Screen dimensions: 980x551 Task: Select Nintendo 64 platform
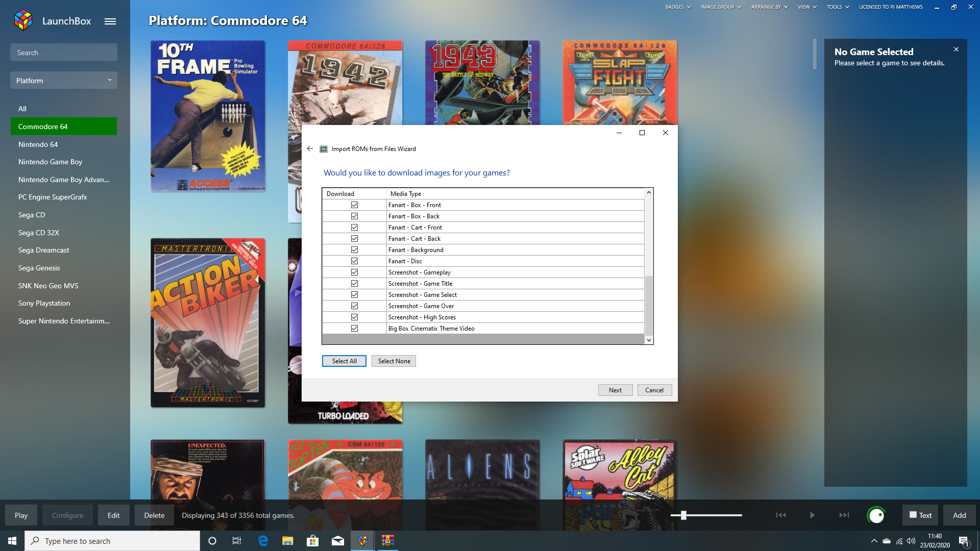point(64,144)
